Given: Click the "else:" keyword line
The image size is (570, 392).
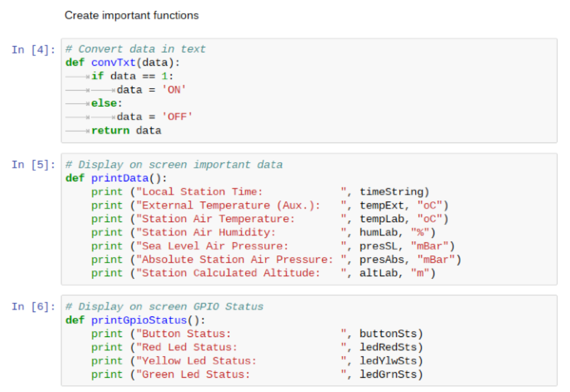Looking at the screenshot, I should pos(106,103).
